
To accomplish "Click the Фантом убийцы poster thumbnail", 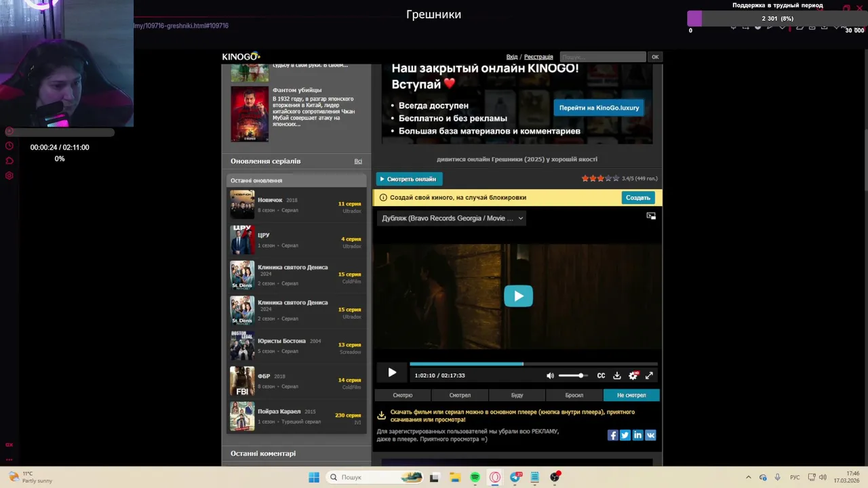I will pyautogui.click(x=250, y=113).
